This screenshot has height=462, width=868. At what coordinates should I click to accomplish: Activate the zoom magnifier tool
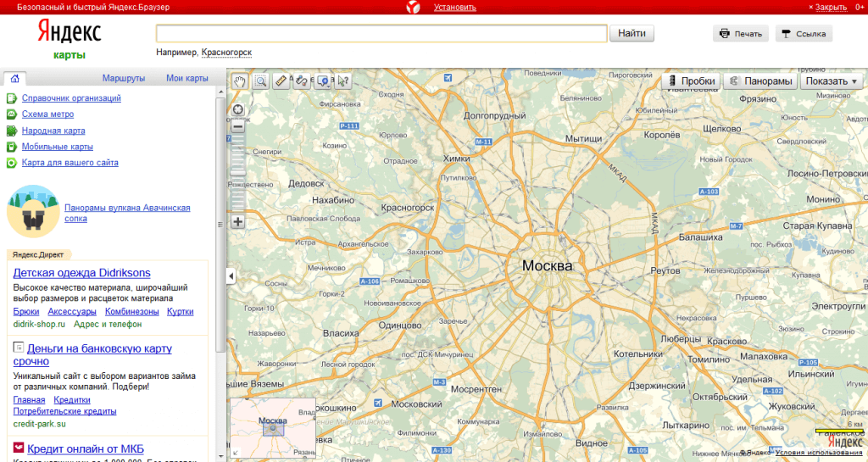(x=260, y=81)
